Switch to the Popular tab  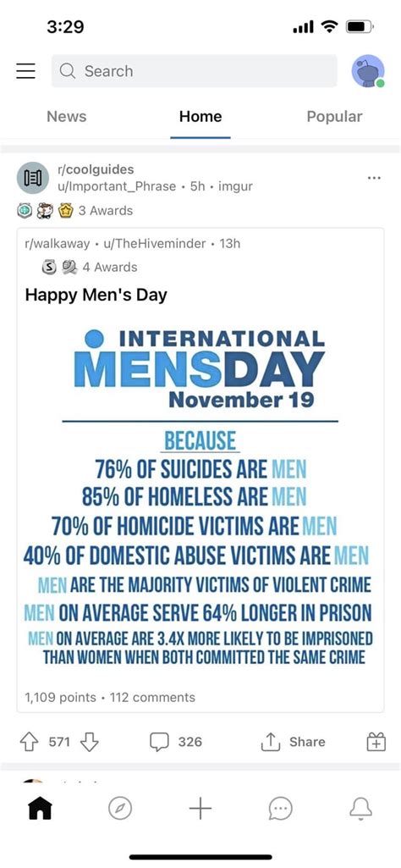[335, 116]
